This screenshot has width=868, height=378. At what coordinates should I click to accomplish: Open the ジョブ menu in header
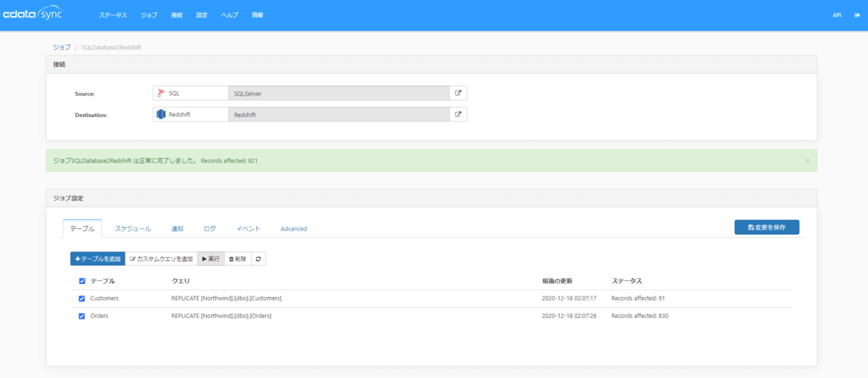tap(149, 15)
